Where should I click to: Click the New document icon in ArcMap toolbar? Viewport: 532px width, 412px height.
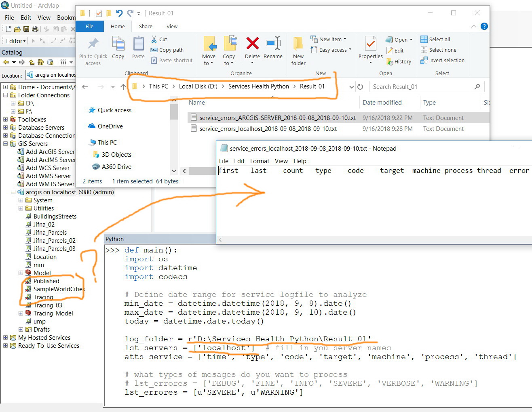[8, 29]
